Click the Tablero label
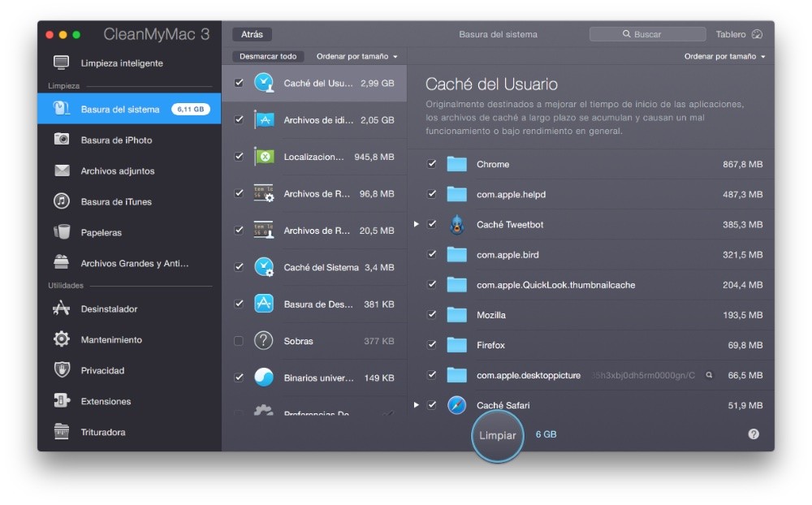The width and height of the screenshot is (812, 505). [731, 34]
